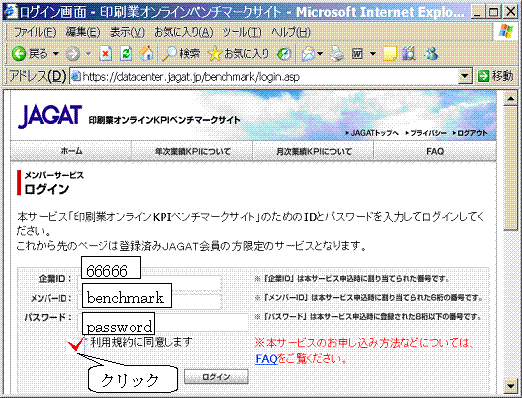Image resolution: width=522 pixels, height=398 pixels.
Task: Follow the プライバシー link
Action: click(x=426, y=133)
